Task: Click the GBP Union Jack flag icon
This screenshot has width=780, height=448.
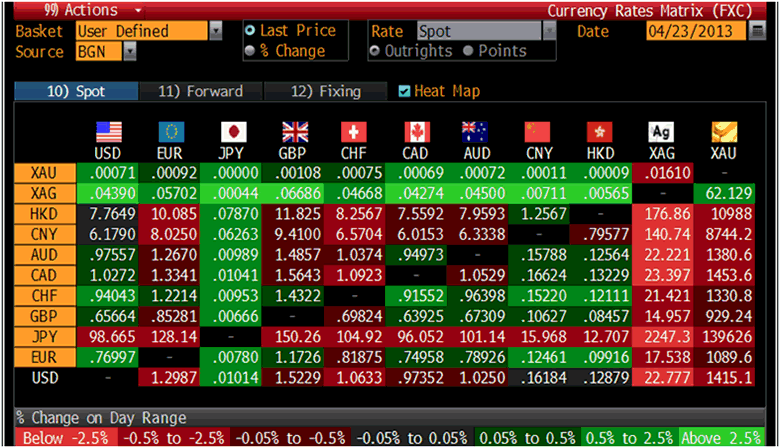Action: click(295, 132)
